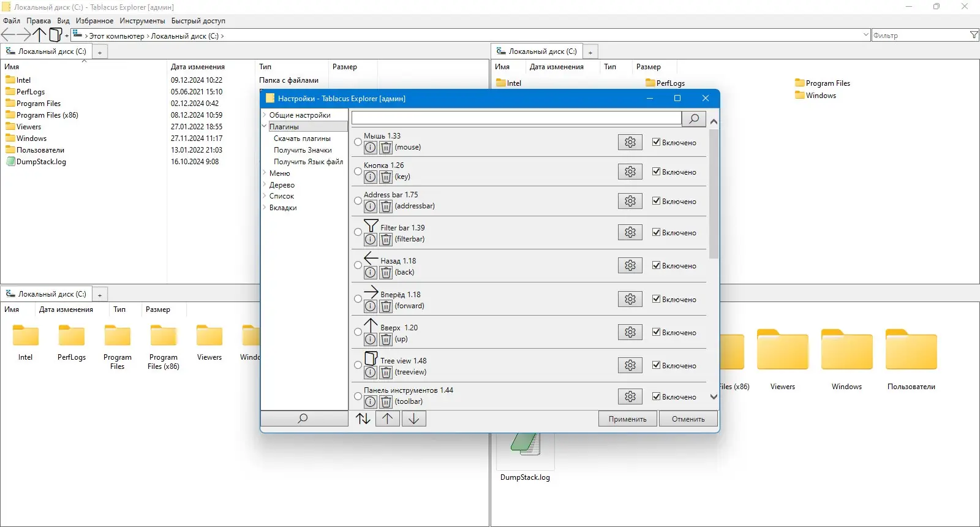The height and width of the screenshot is (527, 980).
Task: Click the Фильтр input field
Action: coord(921,36)
